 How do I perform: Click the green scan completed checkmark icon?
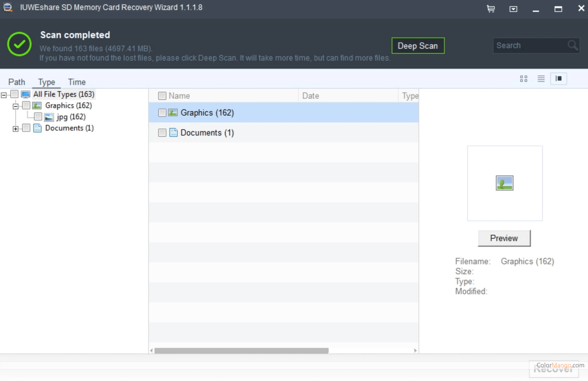click(x=19, y=44)
